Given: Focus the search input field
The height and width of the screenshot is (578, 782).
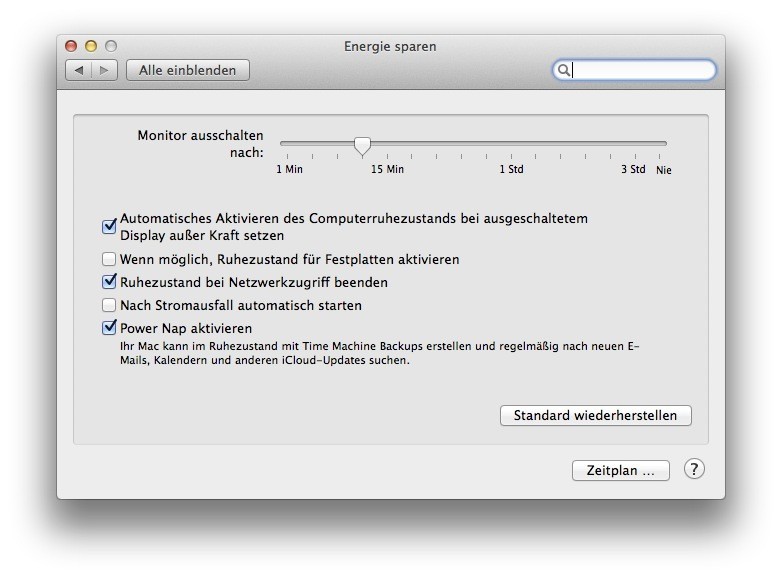Looking at the screenshot, I should 634,70.
